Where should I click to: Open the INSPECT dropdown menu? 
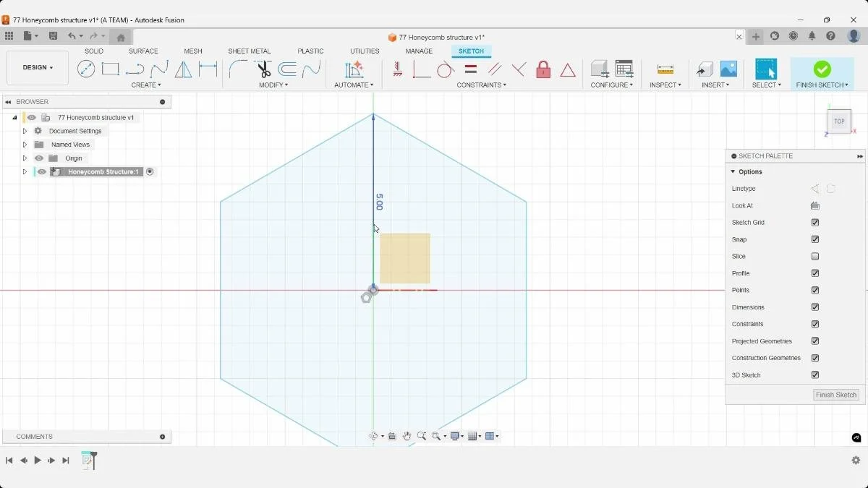[x=665, y=85]
